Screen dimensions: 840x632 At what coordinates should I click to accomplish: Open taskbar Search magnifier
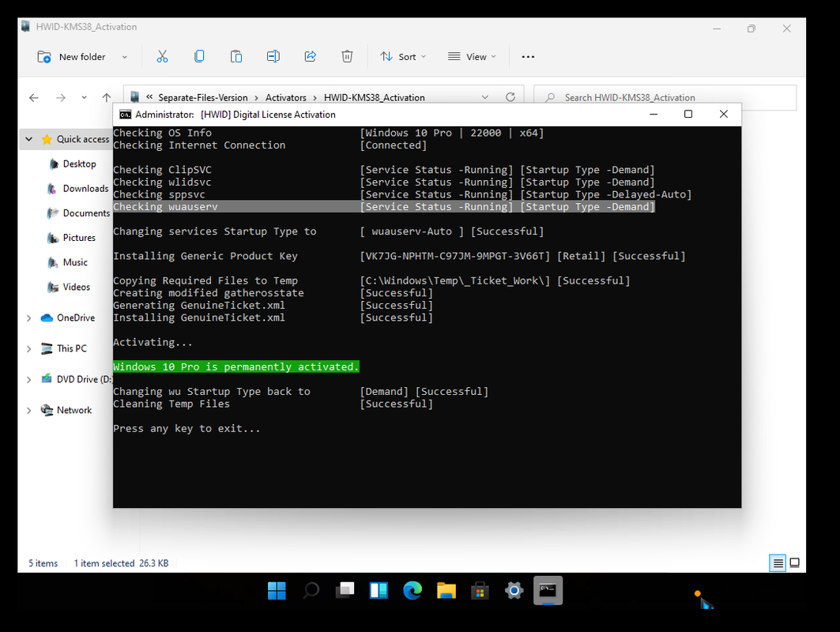(311, 591)
